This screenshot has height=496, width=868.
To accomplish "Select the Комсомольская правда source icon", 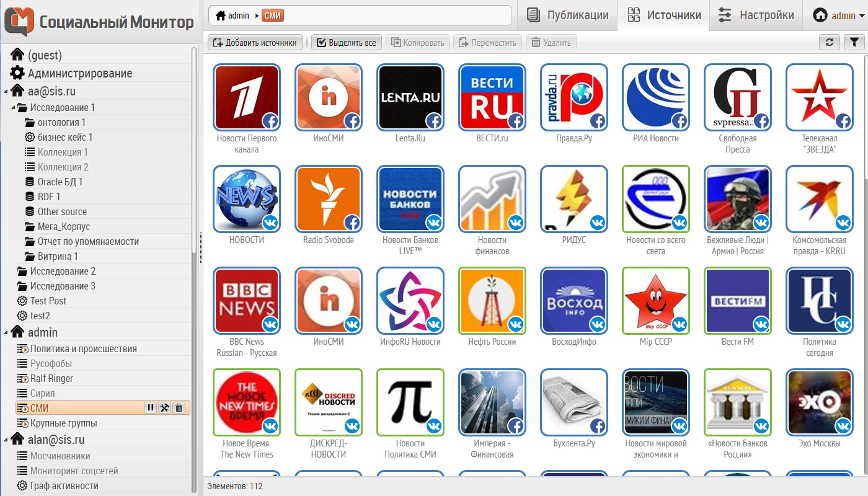I will tap(820, 200).
